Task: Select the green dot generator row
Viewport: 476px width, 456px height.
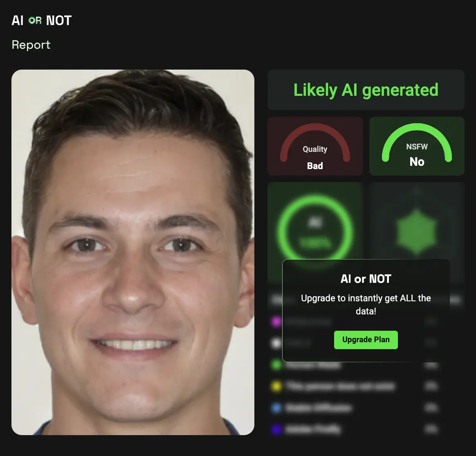Action: 354,365
